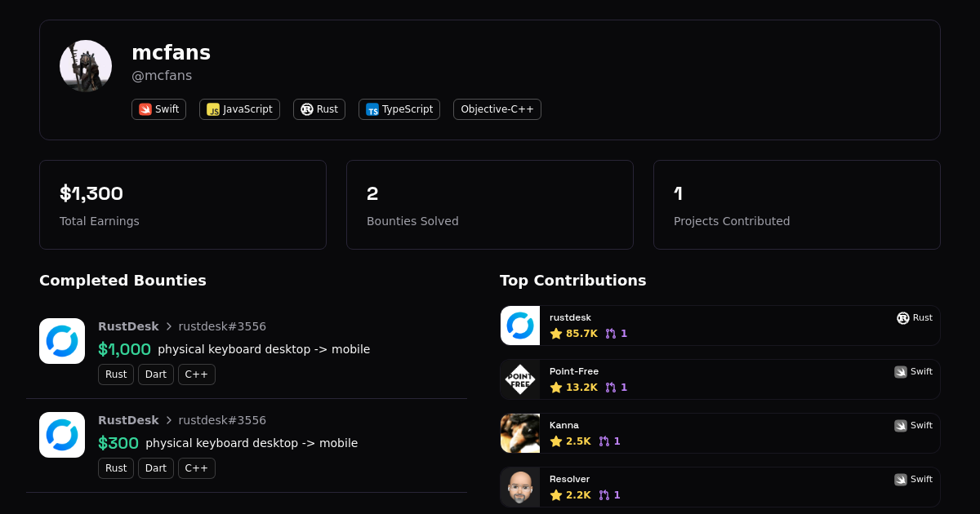This screenshot has width=980, height=514.
Task: Select the JavaScript language tag
Action: [239, 109]
